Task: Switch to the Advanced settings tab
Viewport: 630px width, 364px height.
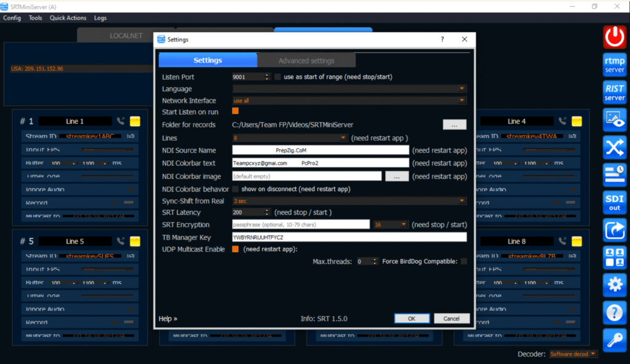Action: [306, 60]
